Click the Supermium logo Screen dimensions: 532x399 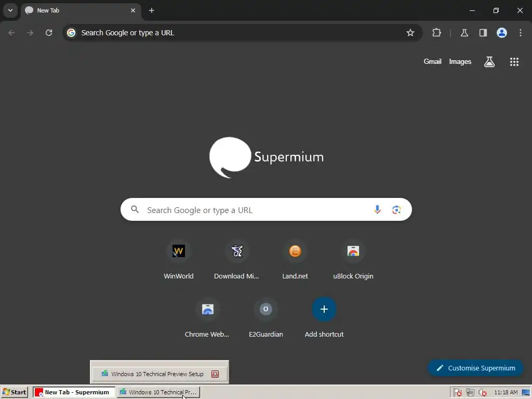[x=267, y=157]
